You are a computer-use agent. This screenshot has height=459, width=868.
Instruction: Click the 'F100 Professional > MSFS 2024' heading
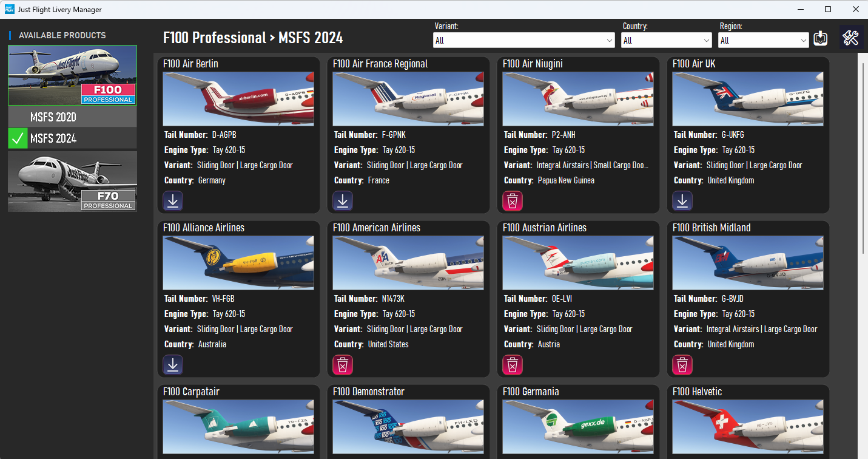(x=253, y=38)
